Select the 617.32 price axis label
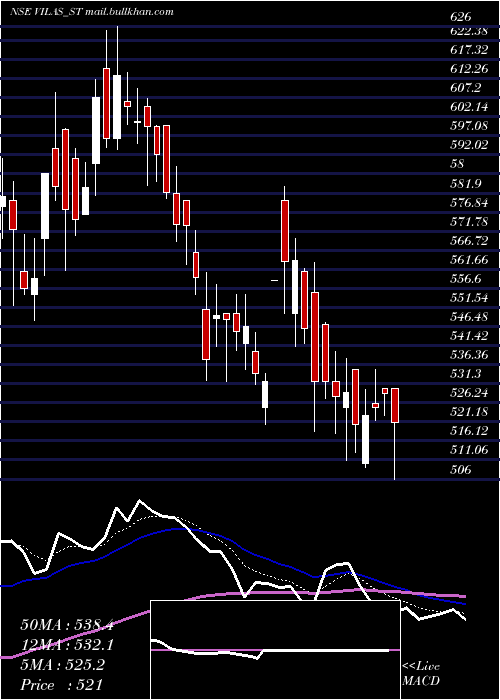 [469, 50]
